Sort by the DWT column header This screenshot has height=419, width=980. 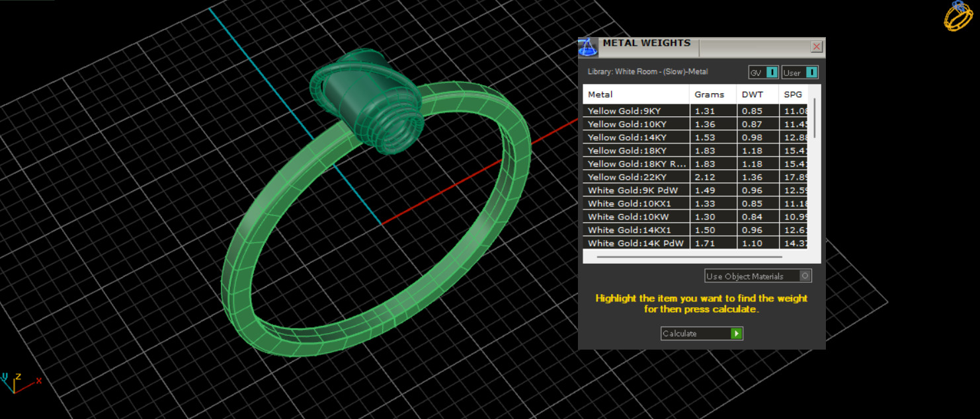coord(757,95)
